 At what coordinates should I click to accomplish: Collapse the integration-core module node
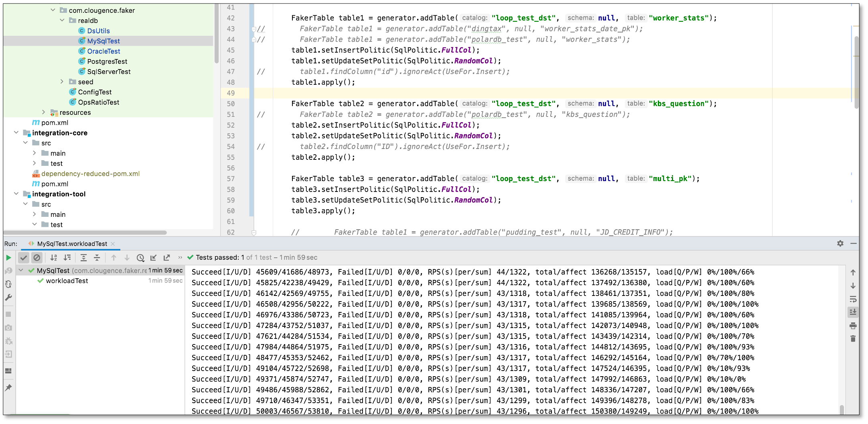16,132
